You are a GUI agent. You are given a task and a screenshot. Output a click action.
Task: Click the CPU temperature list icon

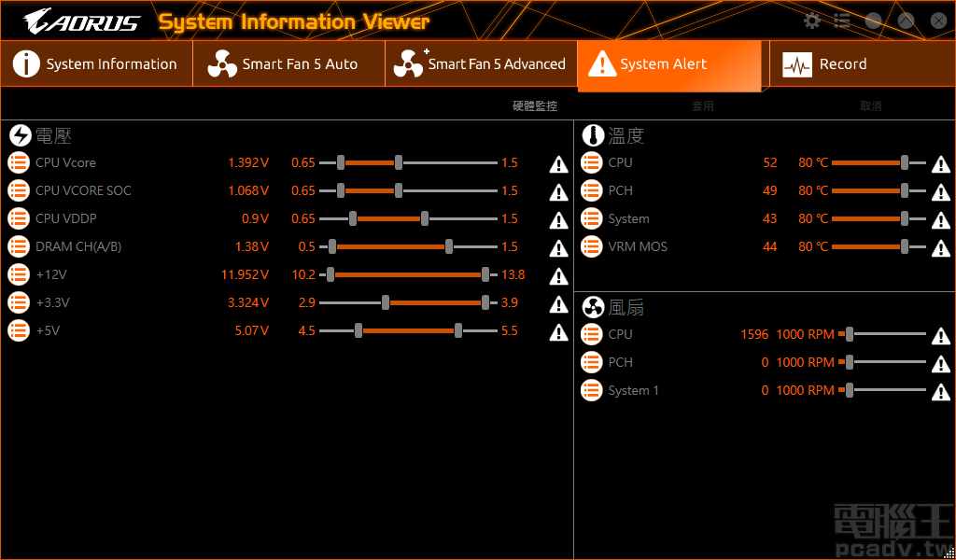(x=591, y=162)
